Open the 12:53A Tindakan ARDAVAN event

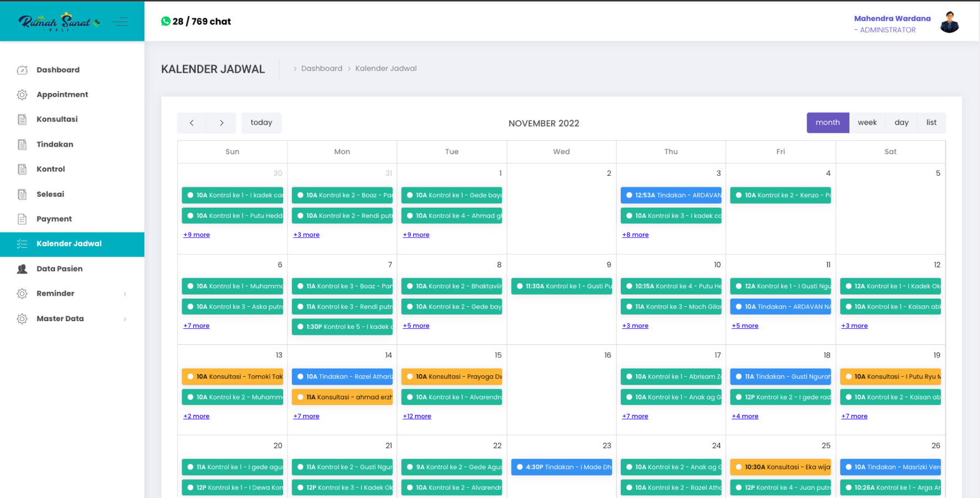click(670, 195)
